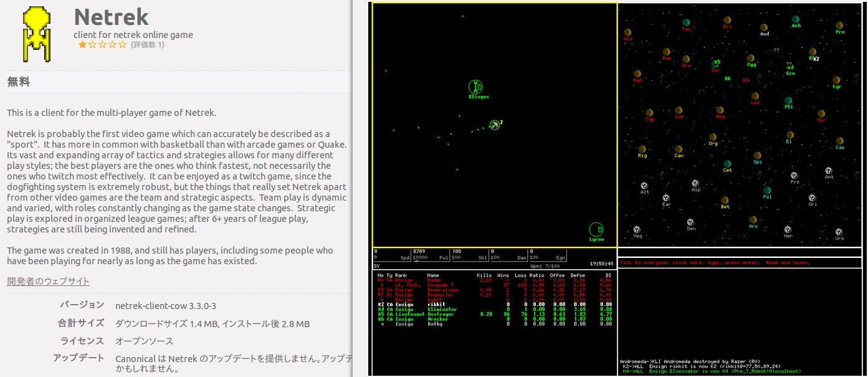868x377 pixels.
Task: Click the Kathy row in the player list
Action: click(494, 324)
